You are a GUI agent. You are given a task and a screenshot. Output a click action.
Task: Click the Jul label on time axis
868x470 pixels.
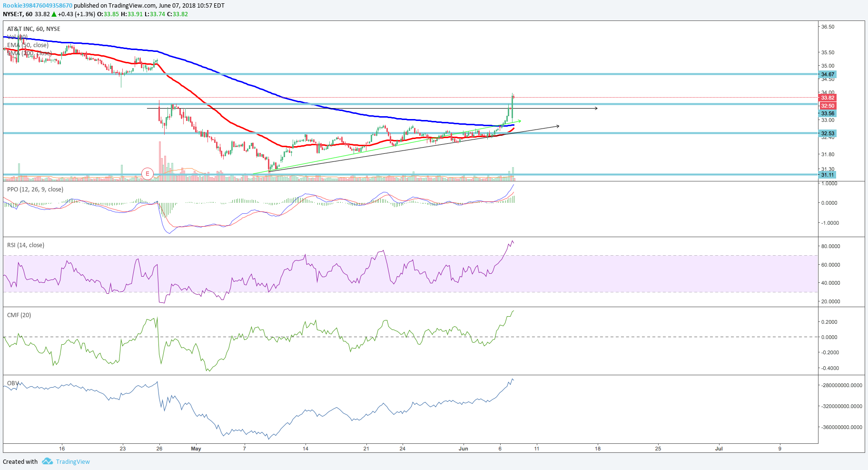[719, 449]
